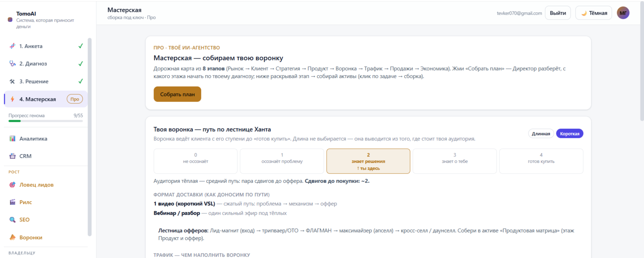Click the Рилс clapperboard icon

(x=12, y=202)
